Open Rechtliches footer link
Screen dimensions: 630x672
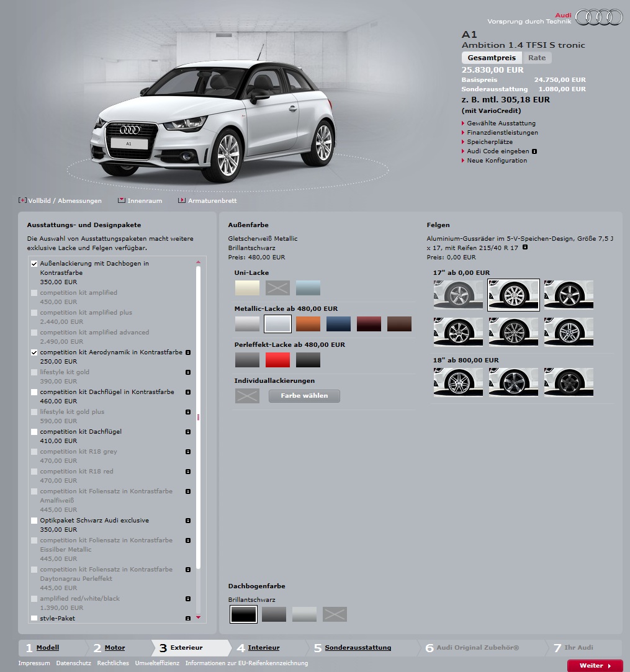pyautogui.click(x=113, y=663)
